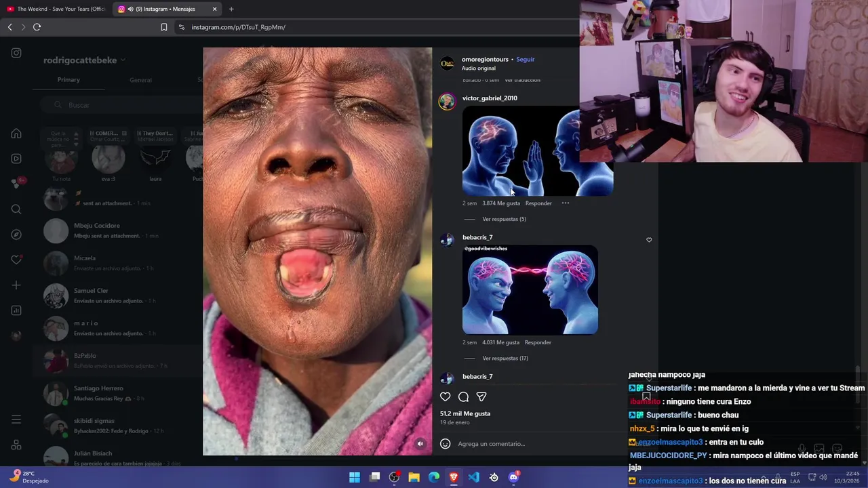
Task: Toggle the video mute speaker icon
Action: click(x=420, y=444)
